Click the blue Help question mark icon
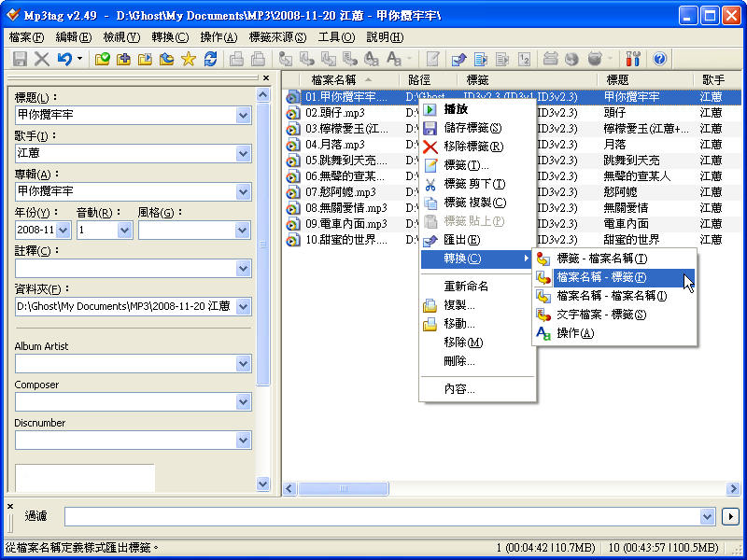747x560 pixels. [659, 59]
